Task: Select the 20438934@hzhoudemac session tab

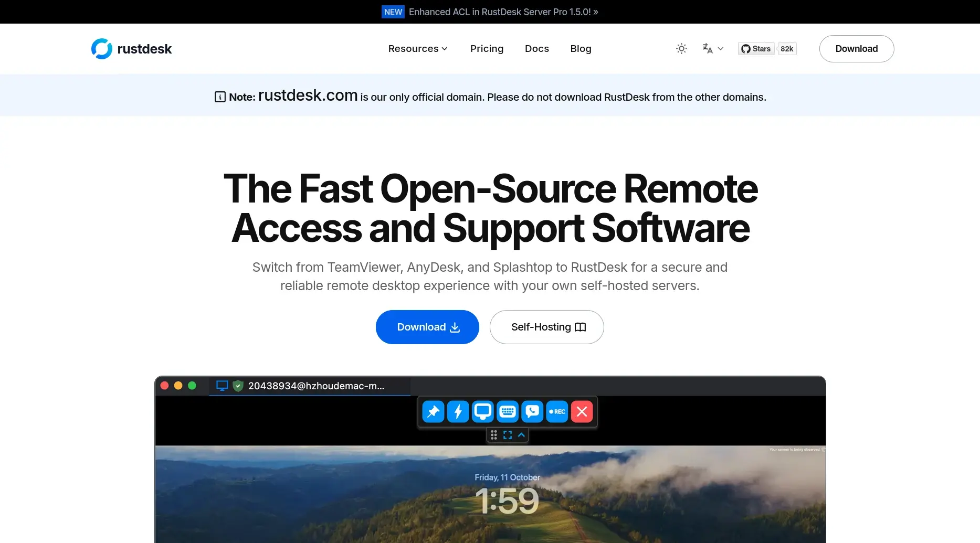Action: (x=310, y=386)
